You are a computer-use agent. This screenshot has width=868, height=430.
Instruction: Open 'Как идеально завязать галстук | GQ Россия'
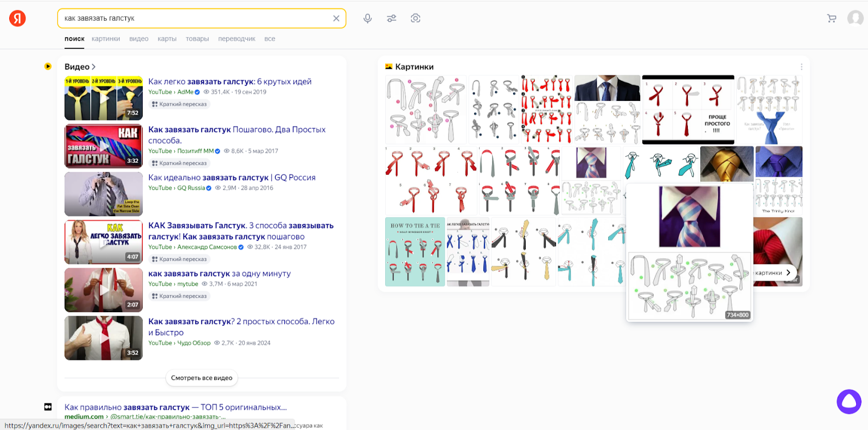(232, 178)
